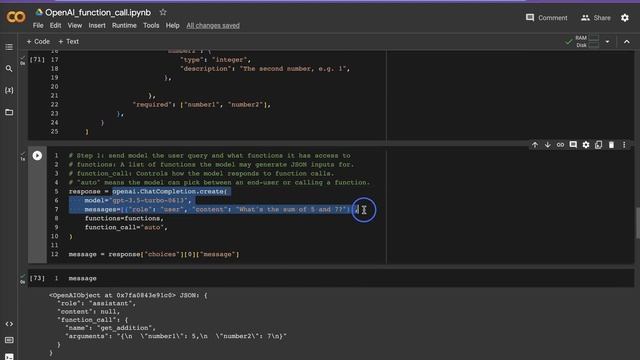
Task: Add a comment to the cell
Action: (x=573, y=145)
